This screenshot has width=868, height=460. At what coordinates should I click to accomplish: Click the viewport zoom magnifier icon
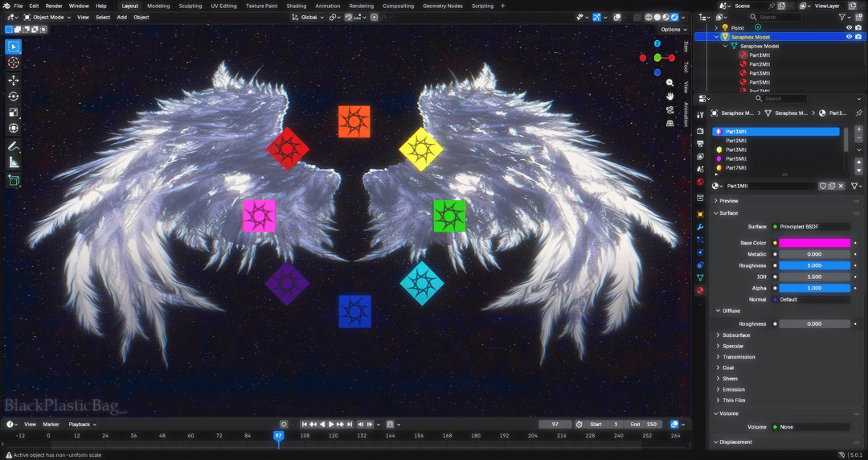670,83
